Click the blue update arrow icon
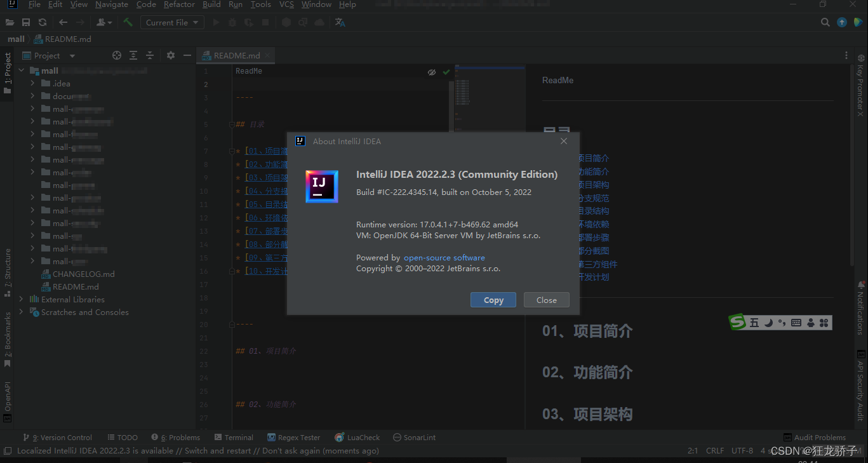 (x=842, y=22)
